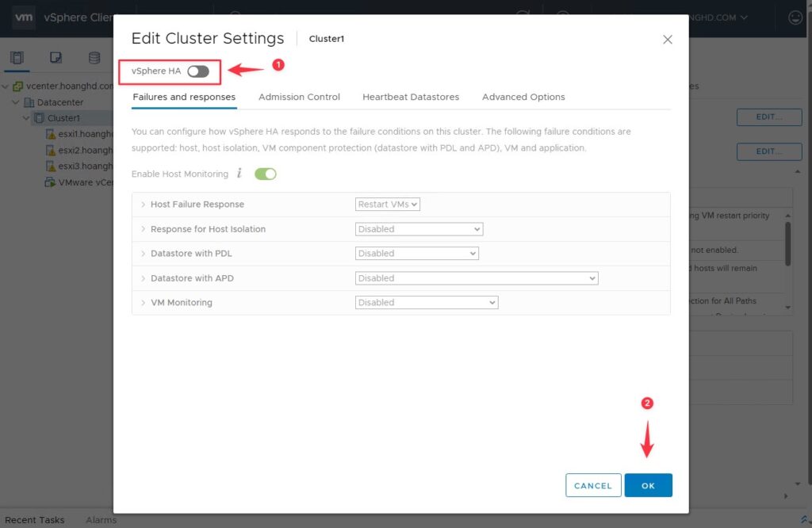The height and width of the screenshot is (528, 812).
Task: Select the vcenter.hoanghd.com tree item
Action: pos(70,86)
